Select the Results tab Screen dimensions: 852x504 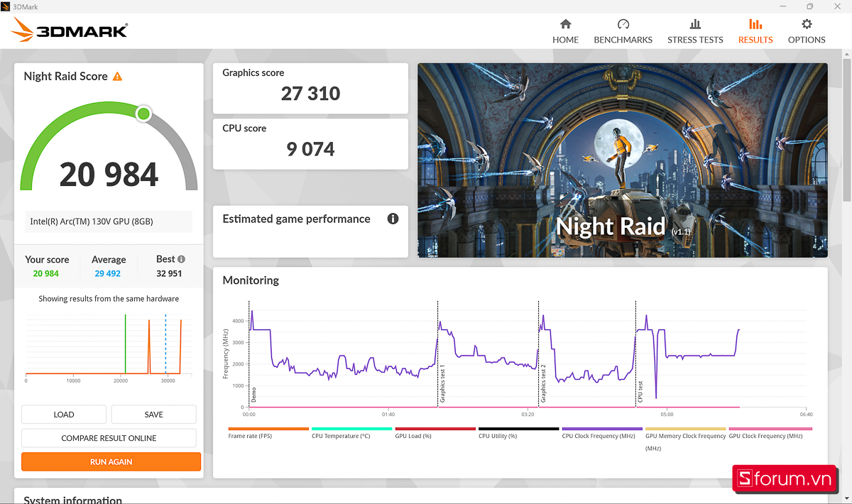click(755, 31)
